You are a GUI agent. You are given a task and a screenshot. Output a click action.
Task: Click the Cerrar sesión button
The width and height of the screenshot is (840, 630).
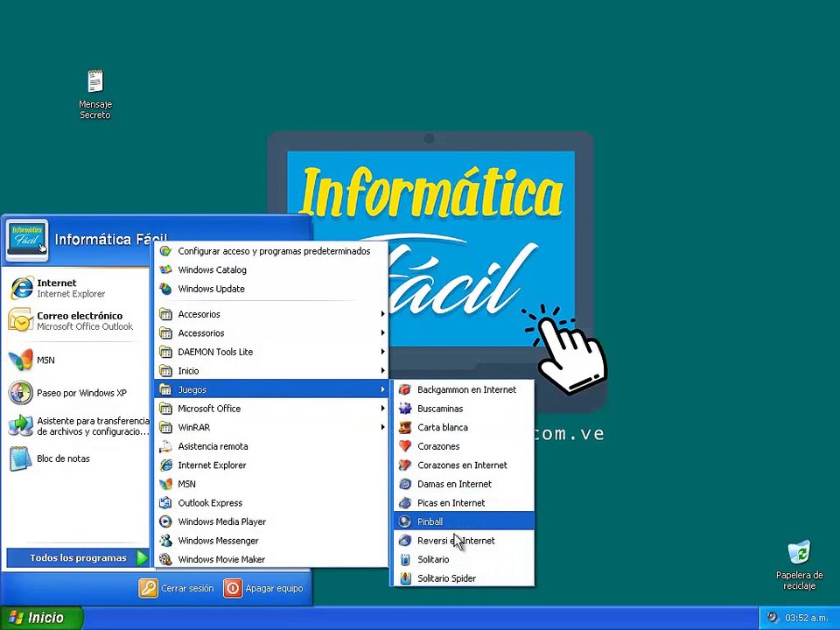tap(176, 588)
